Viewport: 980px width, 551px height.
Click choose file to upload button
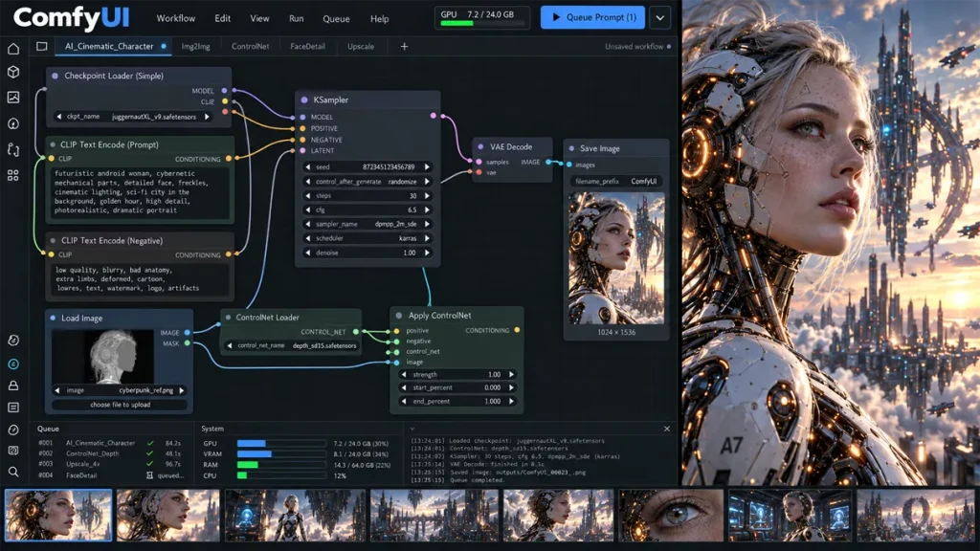120,405
